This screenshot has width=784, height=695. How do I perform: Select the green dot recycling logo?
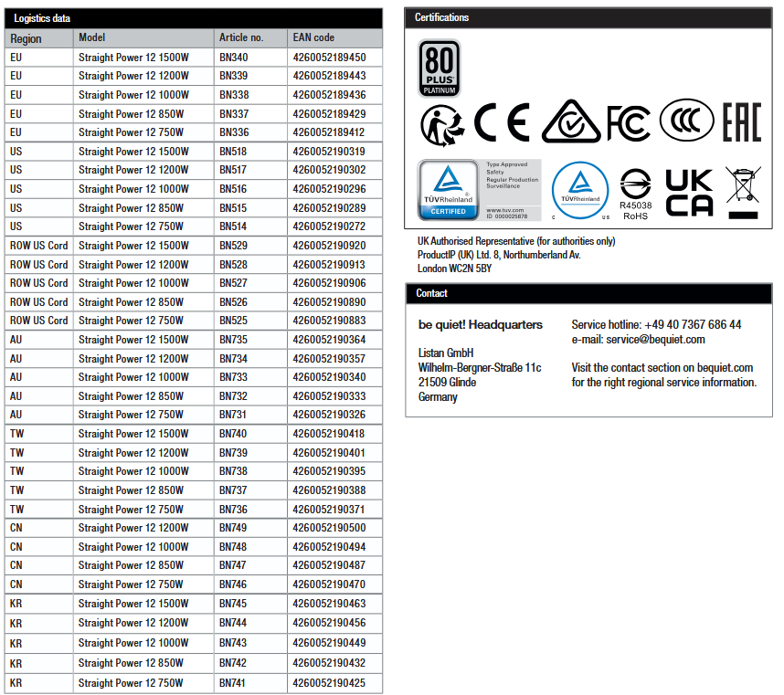point(442,125)
